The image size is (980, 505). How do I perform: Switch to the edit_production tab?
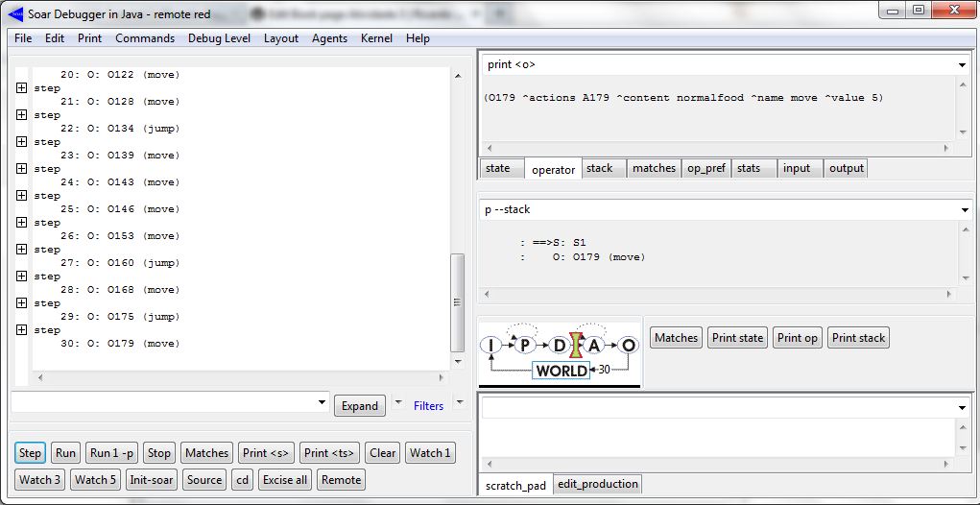click(597, 484)
